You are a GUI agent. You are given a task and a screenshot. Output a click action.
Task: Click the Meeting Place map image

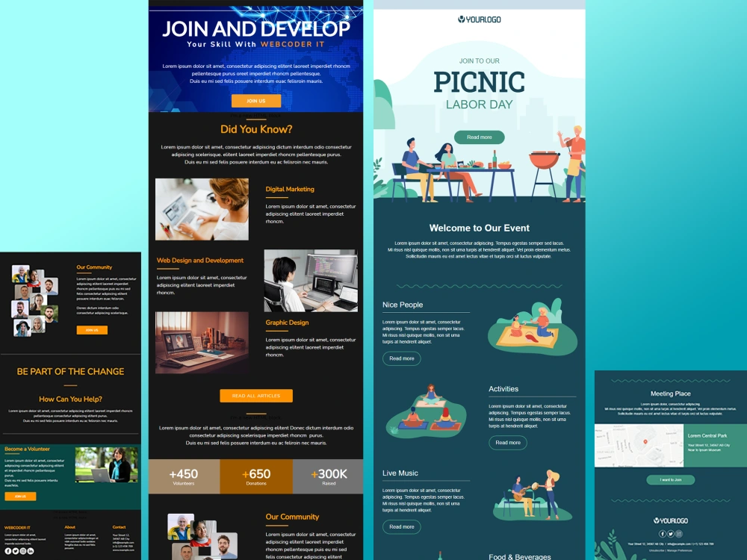coord(639,446)
